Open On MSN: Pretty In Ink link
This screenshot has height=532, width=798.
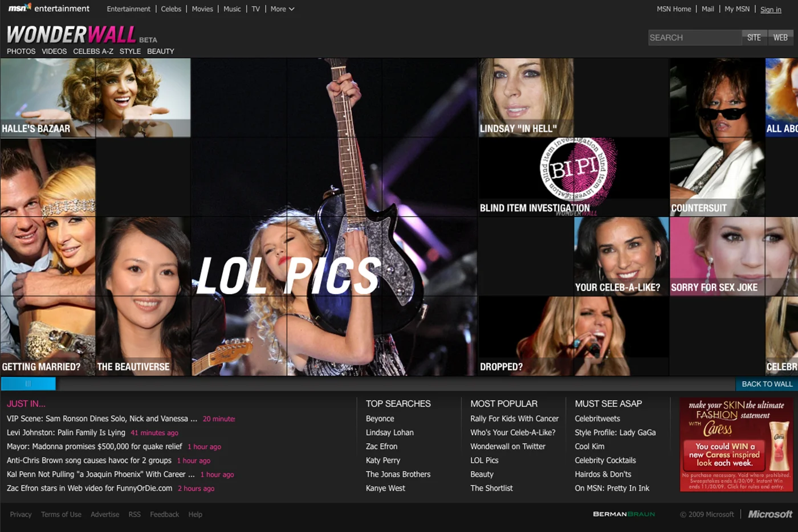pos(612,488)
